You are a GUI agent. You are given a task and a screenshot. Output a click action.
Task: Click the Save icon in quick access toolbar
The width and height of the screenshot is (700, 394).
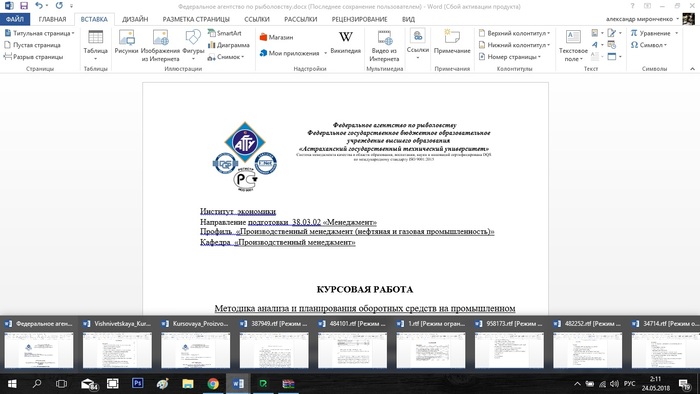pos(24,6)
